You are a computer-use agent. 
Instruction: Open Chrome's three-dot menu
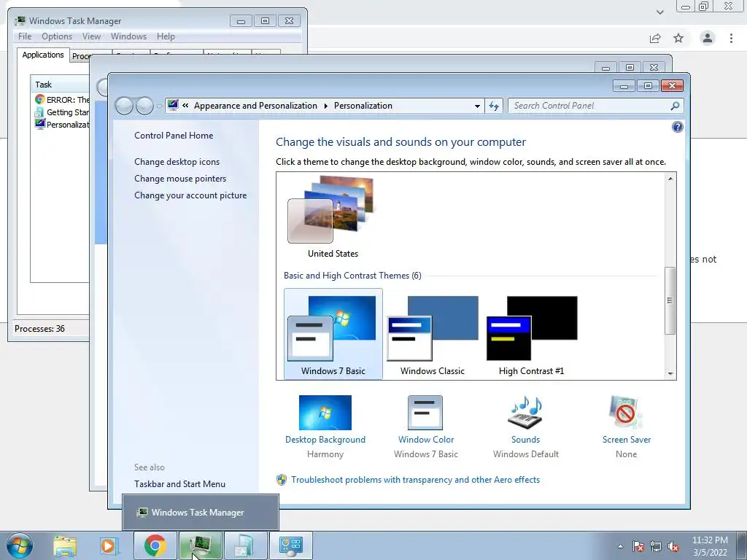[731, 38]
